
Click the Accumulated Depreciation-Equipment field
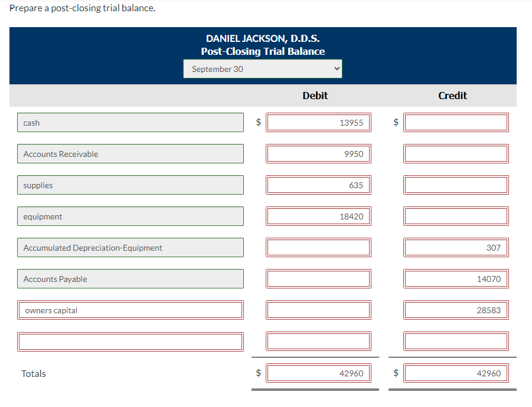[x=130, y=247]
